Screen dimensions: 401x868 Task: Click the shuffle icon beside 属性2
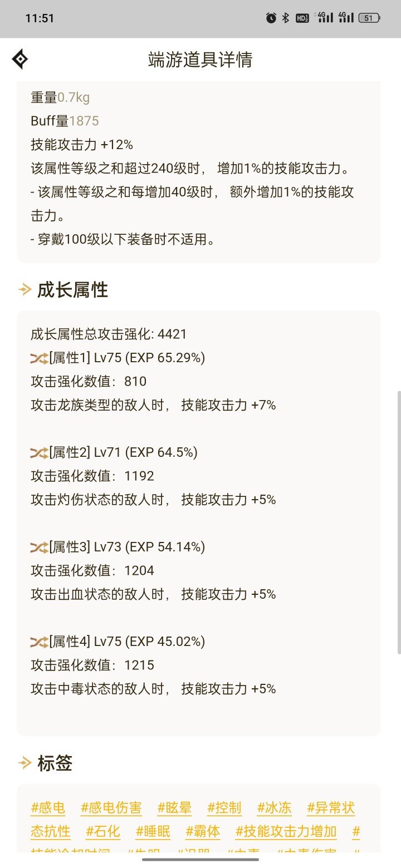pyautogui.click(x=38, y=452)
